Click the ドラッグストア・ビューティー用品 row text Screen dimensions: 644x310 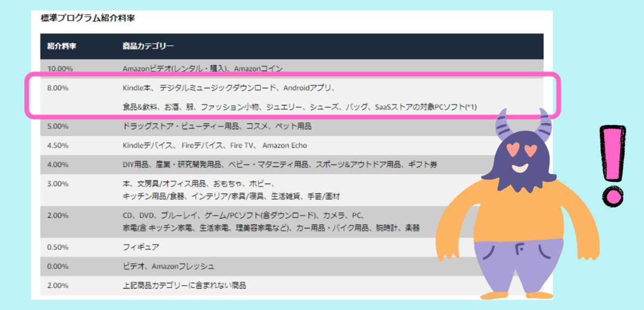pyautogui.click(x=217, y=127)
